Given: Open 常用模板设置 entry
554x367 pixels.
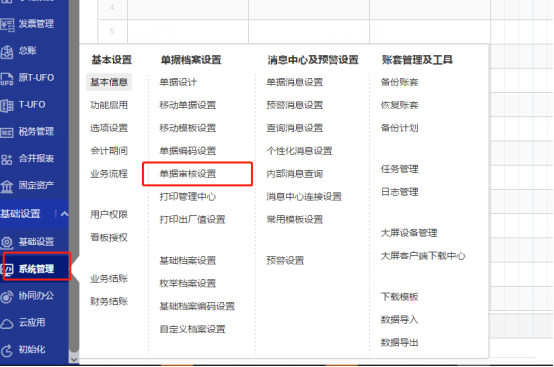Looking at the screenshot, I should click(295, 220).
